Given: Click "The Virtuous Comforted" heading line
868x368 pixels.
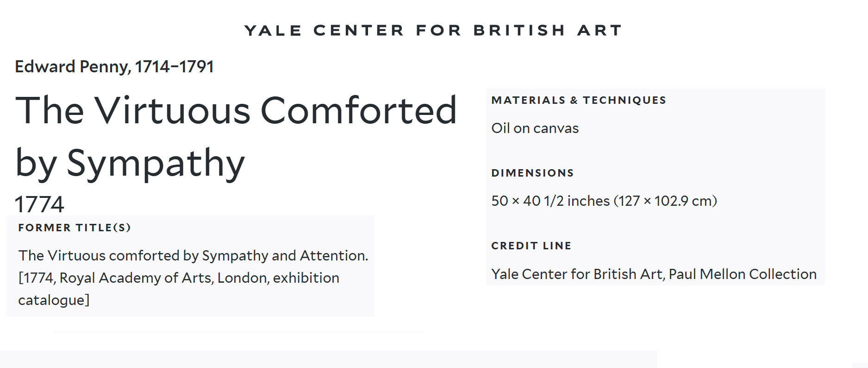Looking at the screenshot, I should click(x=236, y=110).
